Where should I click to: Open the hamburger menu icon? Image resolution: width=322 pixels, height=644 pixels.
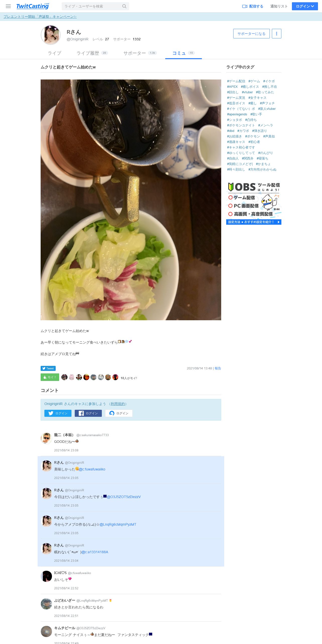[x=8, y=6]
